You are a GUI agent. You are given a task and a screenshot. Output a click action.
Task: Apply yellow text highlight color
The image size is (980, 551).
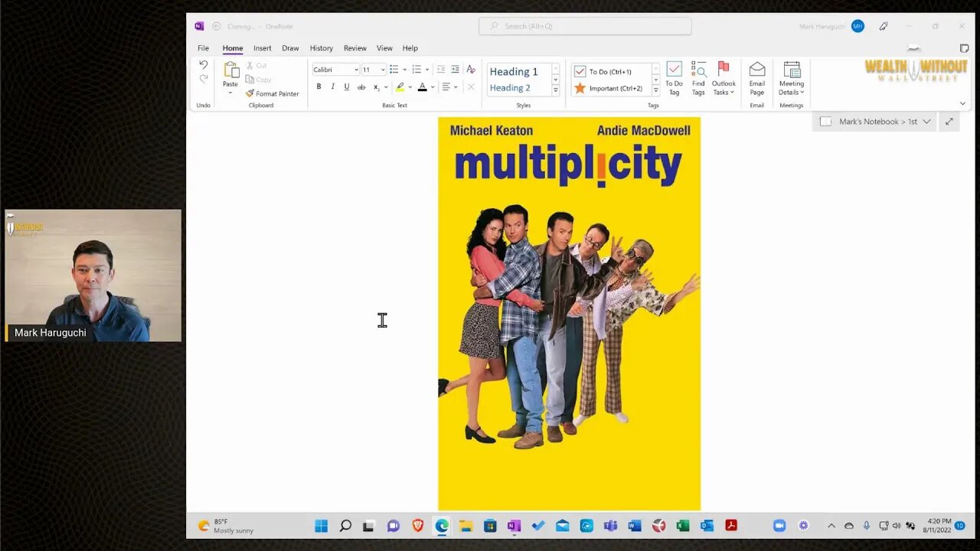[x=400, y=87]
